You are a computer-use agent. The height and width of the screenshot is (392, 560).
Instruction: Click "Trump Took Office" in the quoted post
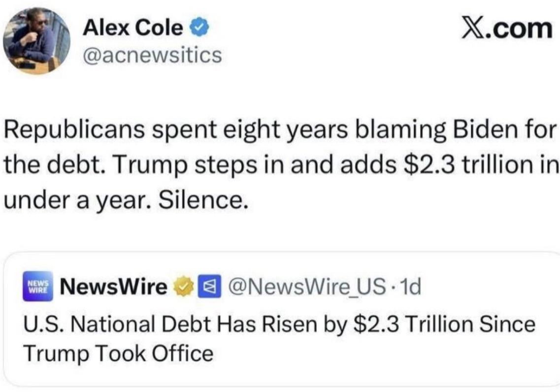[x=118, y=353]
